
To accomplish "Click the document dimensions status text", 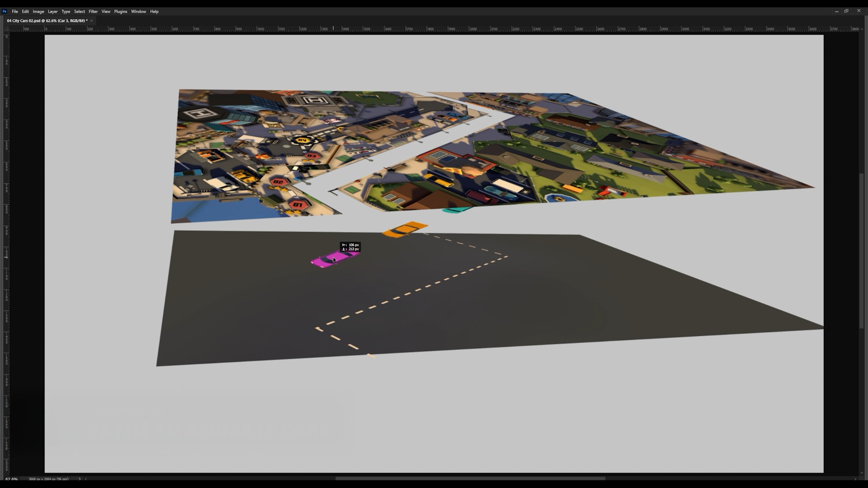I will point(49,479).
